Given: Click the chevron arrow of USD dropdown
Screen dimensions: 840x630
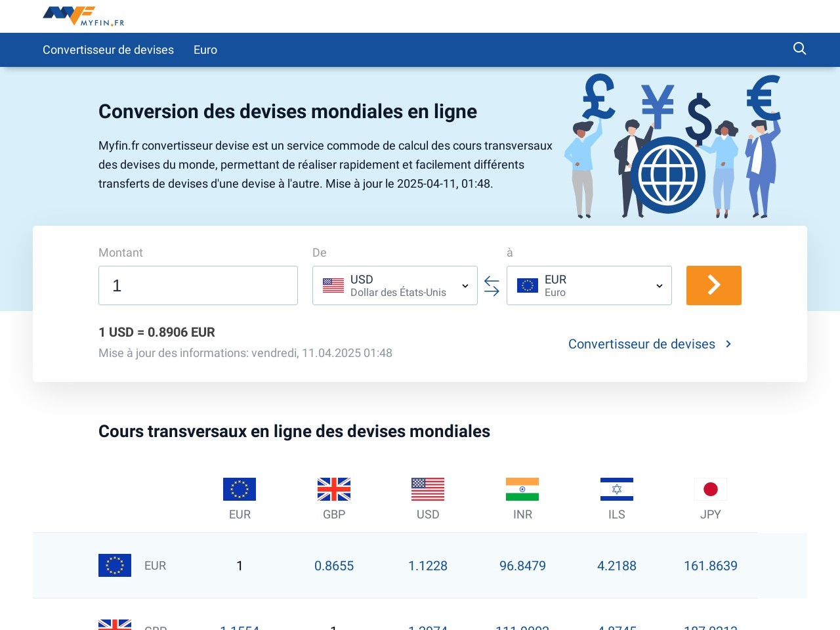Looking at the screenshot, I should tap(465, 286).
